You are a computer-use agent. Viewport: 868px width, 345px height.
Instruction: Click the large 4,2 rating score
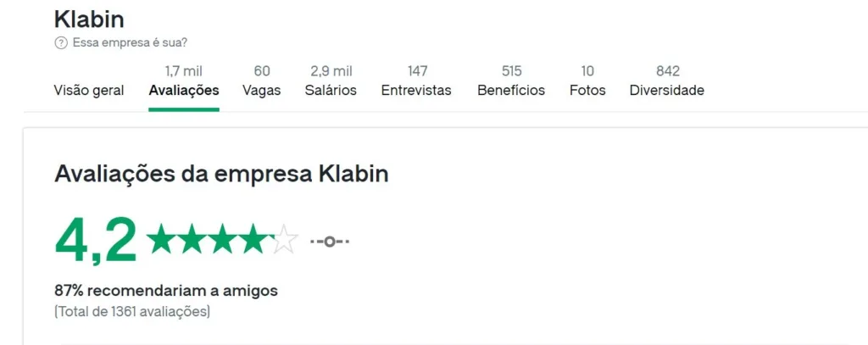[95, 240]
